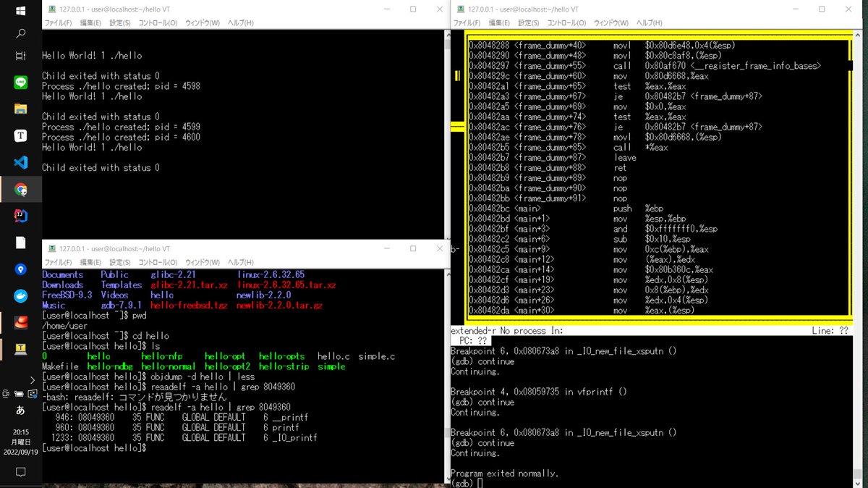This screenshot has width=868, height=488.
Task: Toggle the Japanese IME あ indicator
Action: 20,409
